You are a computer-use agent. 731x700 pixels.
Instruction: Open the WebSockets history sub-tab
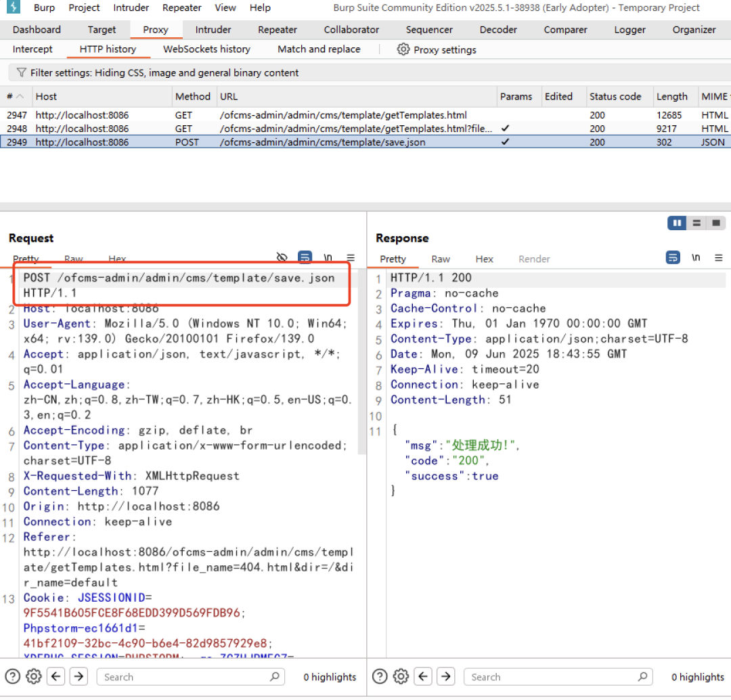point(206,49)
